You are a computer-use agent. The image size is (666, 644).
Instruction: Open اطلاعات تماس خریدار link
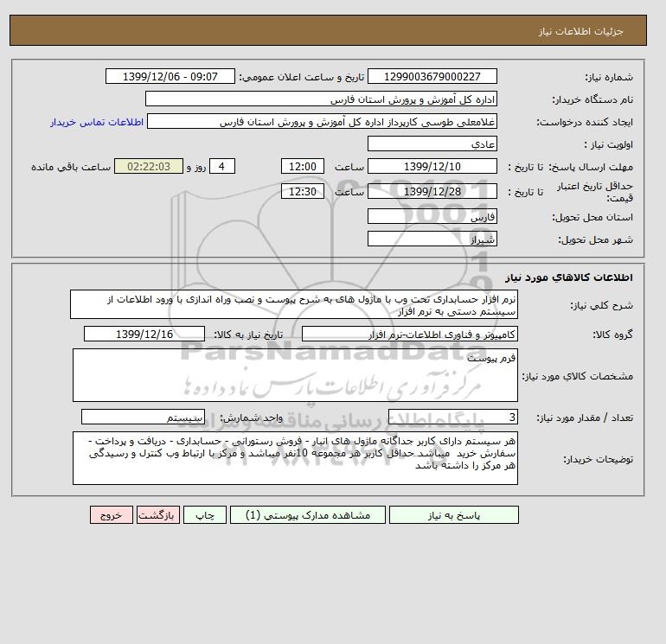(97, 122)
